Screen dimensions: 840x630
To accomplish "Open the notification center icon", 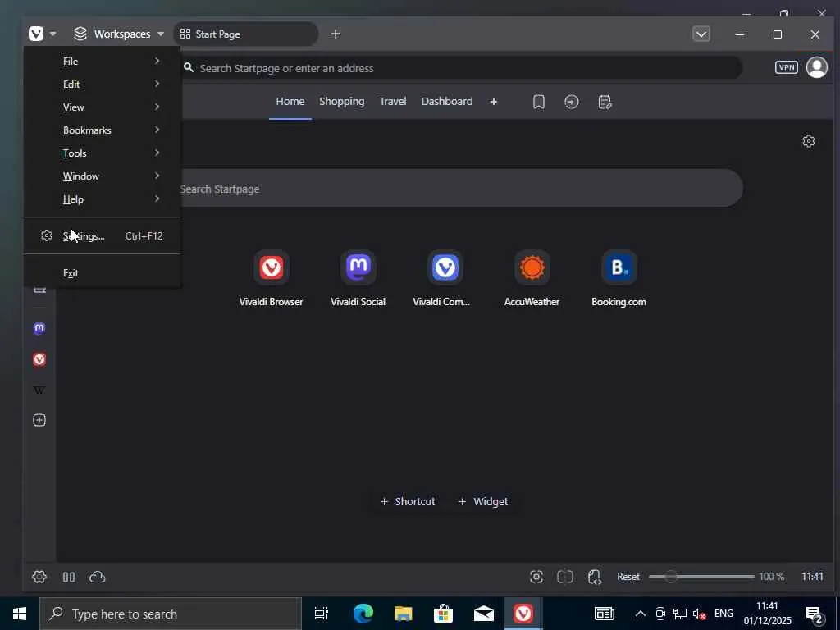I will (815, 614).
